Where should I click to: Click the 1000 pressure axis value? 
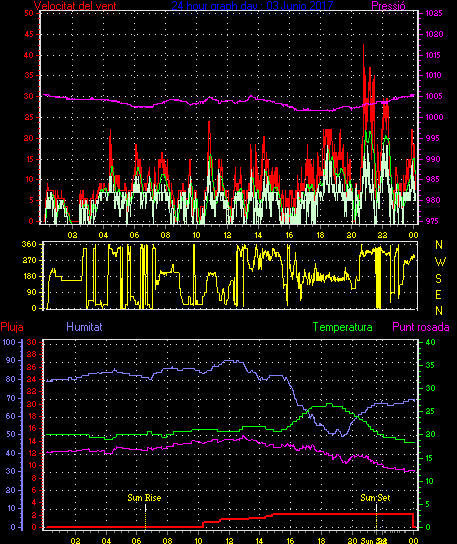pyautogui.click(x=434, y=117)
